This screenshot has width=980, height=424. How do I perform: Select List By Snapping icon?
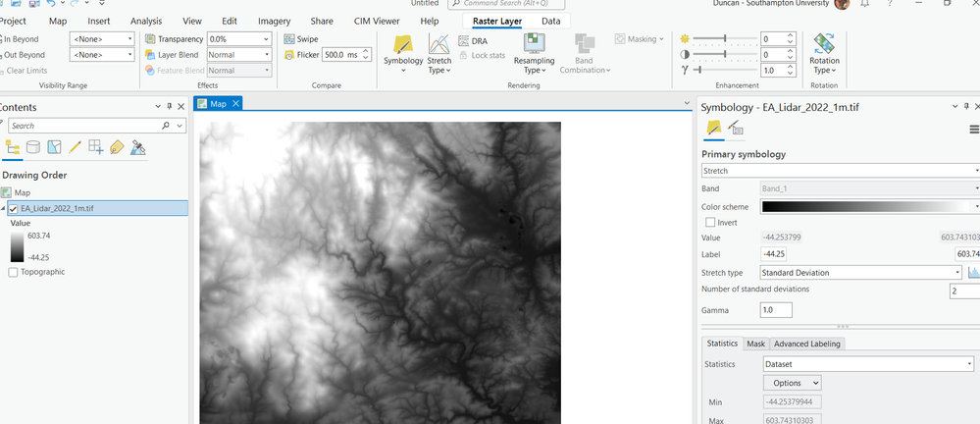[95, 147]
